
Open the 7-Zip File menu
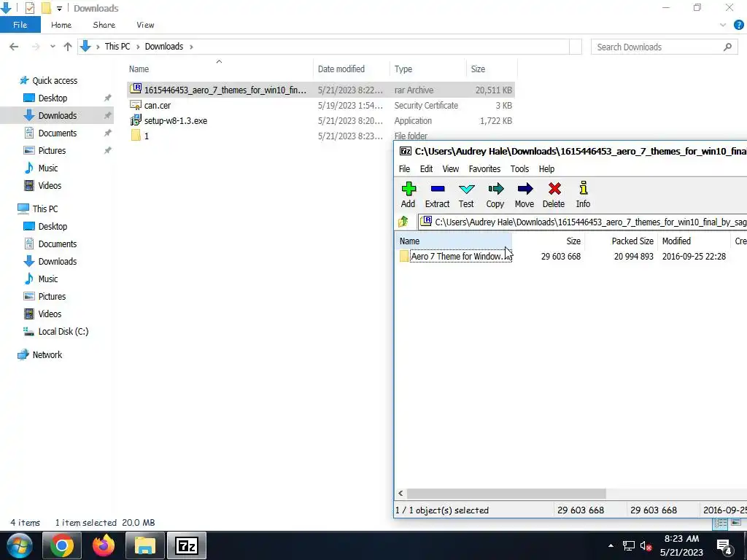(x=404, y=168)
